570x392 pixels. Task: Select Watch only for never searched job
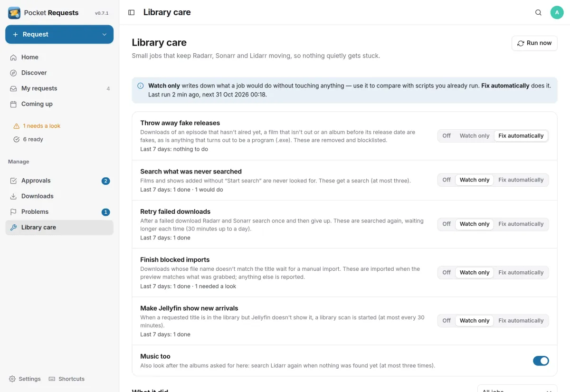(475, 180)
